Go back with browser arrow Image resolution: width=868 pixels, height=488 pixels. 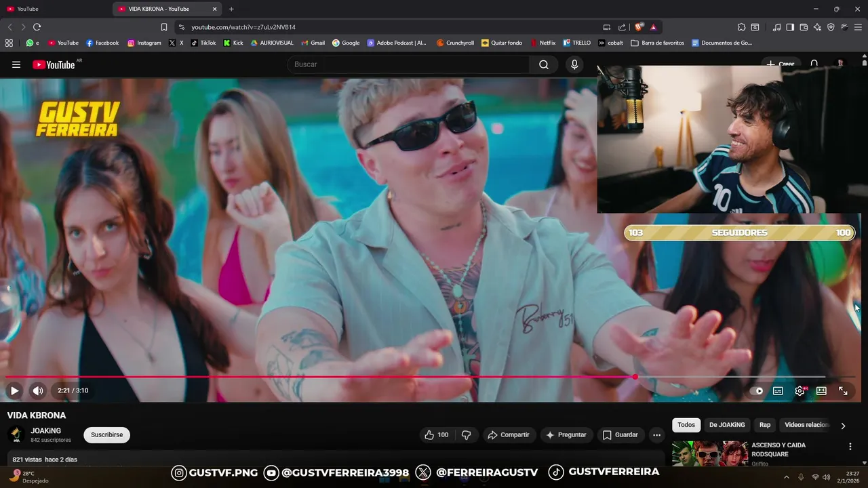[x=9, y=27]
